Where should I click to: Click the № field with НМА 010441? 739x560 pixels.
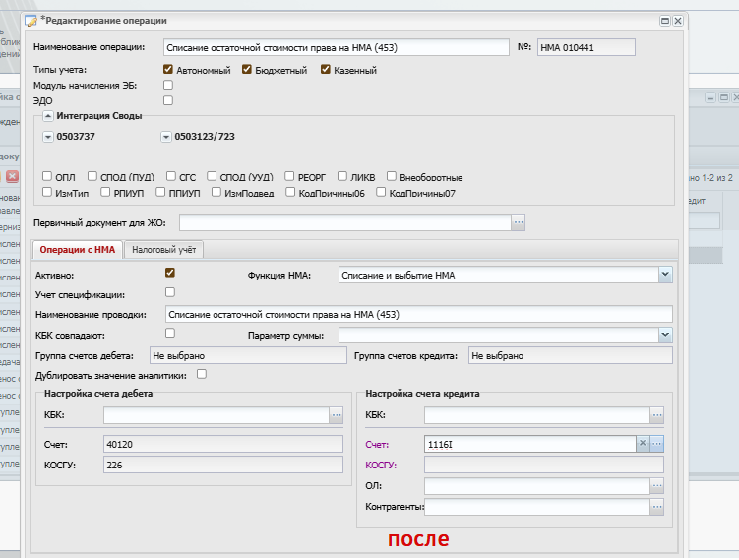[586, 47]
